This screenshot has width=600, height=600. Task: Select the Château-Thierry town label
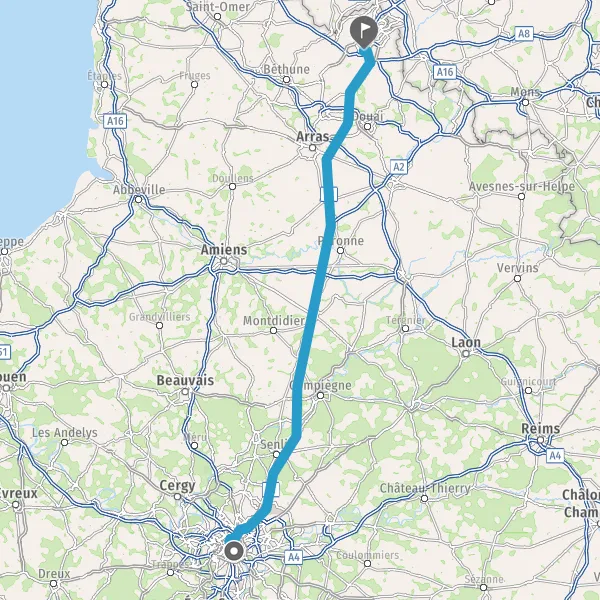click(425, 488)
